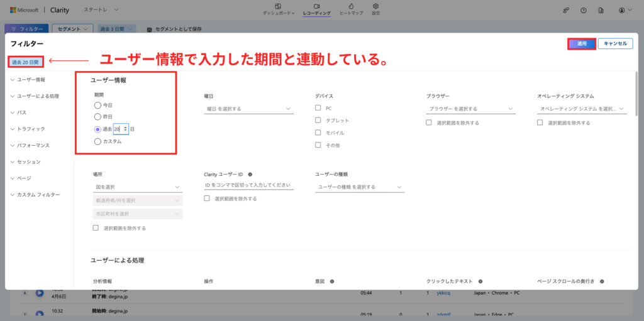Open the Dashboard icon in top navigation
Screen dimensions: 644x321
pyautogui.click(x=278, y=6)
